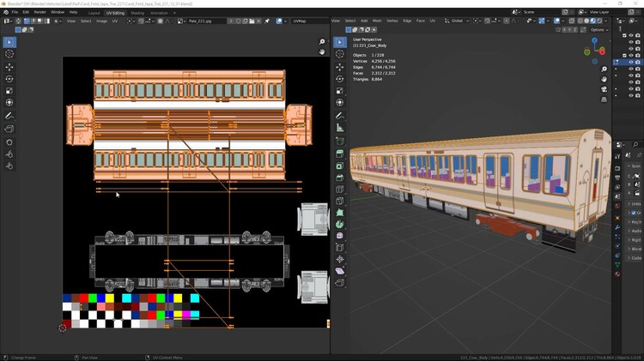The image size is (644, 361).
Task: Expand the Rigid Body World panel
Action: pyautogui.click(x=635, y=239)
